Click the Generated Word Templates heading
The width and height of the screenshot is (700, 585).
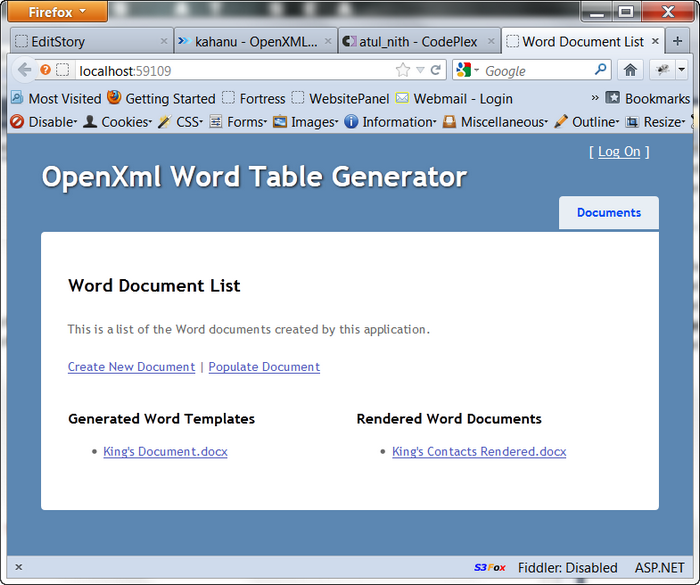pyautogui.click(x=161, y=419)
